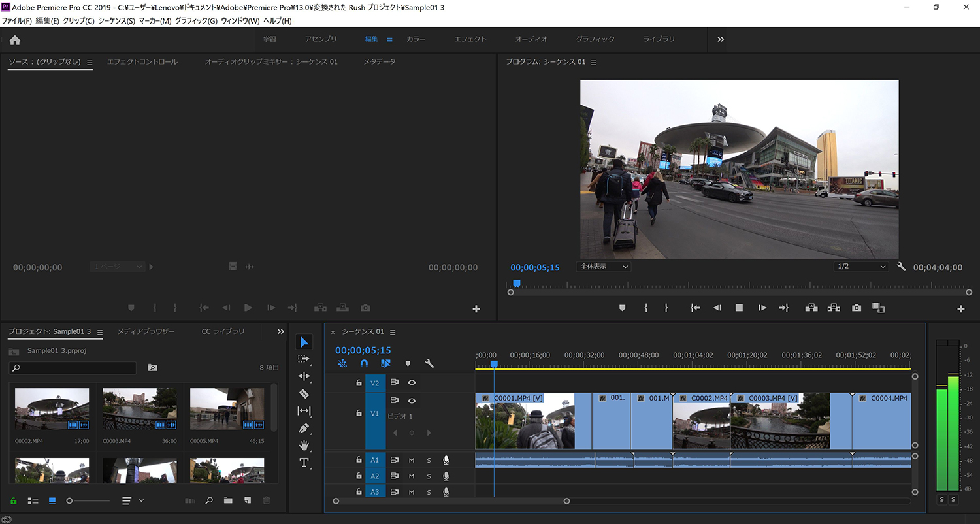The image size is (980, 524).
Task: Switch to the カラー workspace
Action: pos(416,39)
